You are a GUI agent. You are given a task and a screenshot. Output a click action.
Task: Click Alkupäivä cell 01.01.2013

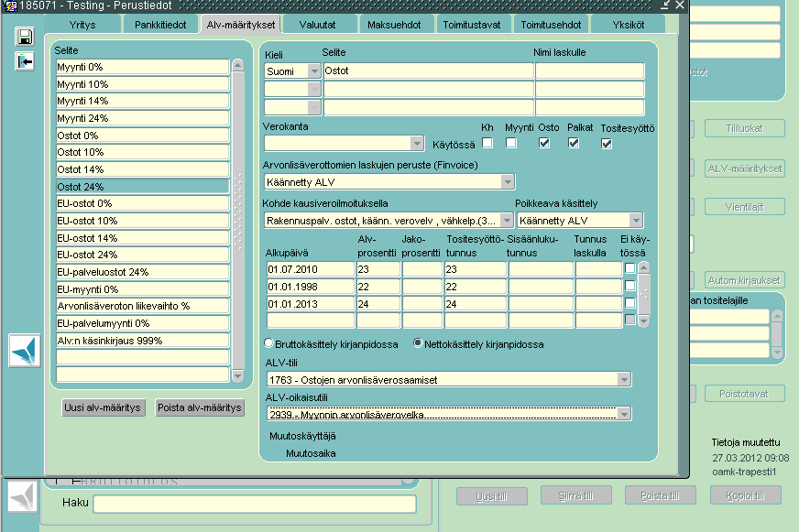(311, 304)
